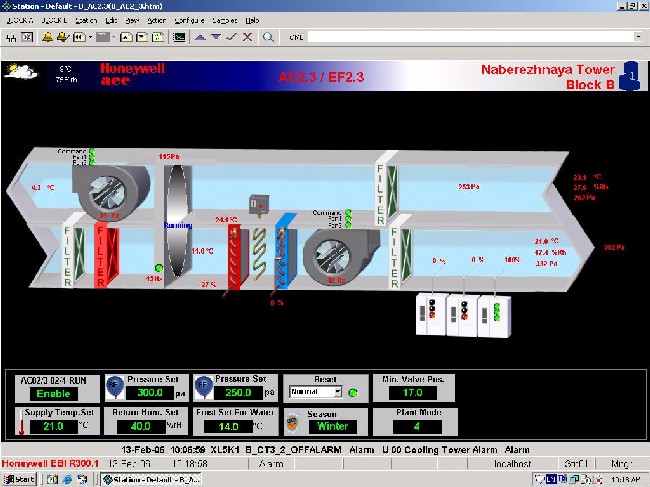This screenshot has width=650, height=487.
Task: Click the upper exhaust fan graphic
Action: coord(110,192)
